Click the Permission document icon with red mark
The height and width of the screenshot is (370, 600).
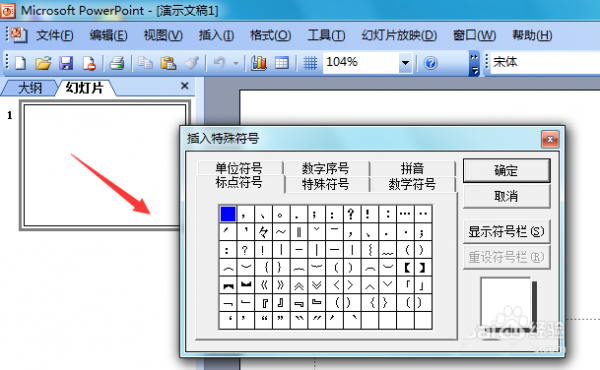pos(89,63)
